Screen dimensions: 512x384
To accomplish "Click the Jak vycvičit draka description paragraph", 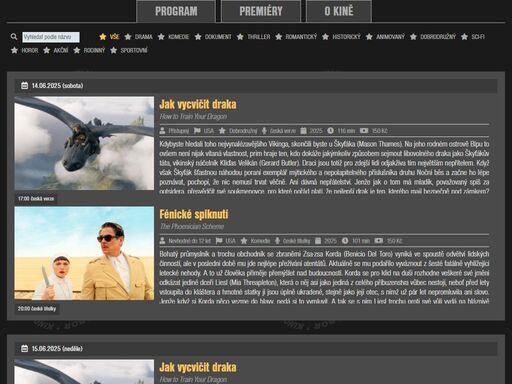I will (324, 167).
